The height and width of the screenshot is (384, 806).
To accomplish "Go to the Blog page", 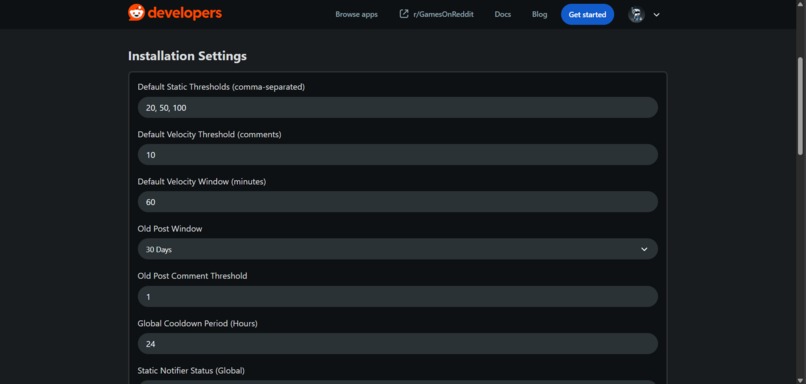I will pos(539,14).
